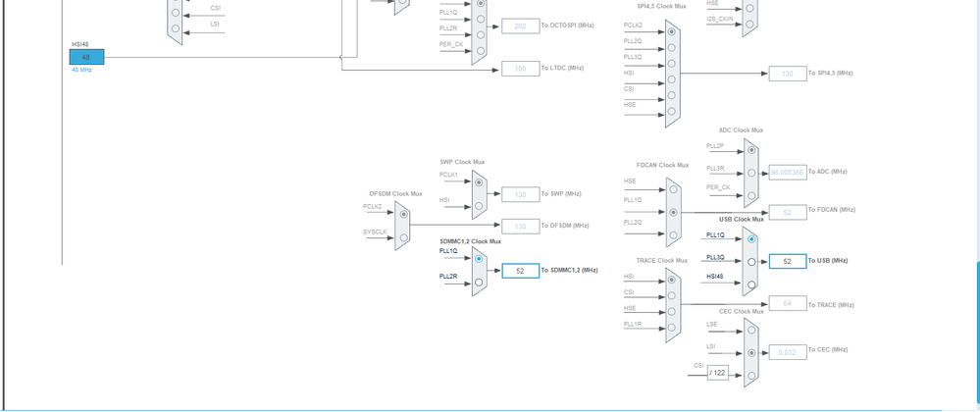Select HSI in SWP Clock Mux
The width and height of the screenshot is (980, 412).
click(479, 206)
